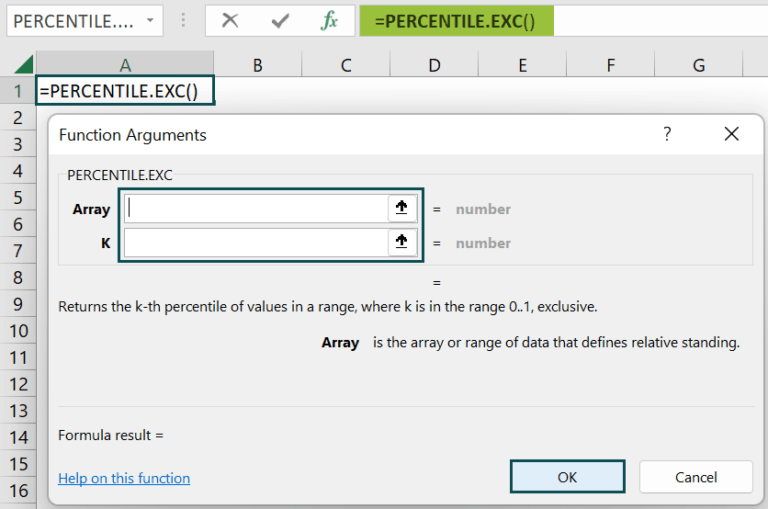Click the dialog help question mark
The width and height of the screenshot is (768, 509).
pos(667,133)
